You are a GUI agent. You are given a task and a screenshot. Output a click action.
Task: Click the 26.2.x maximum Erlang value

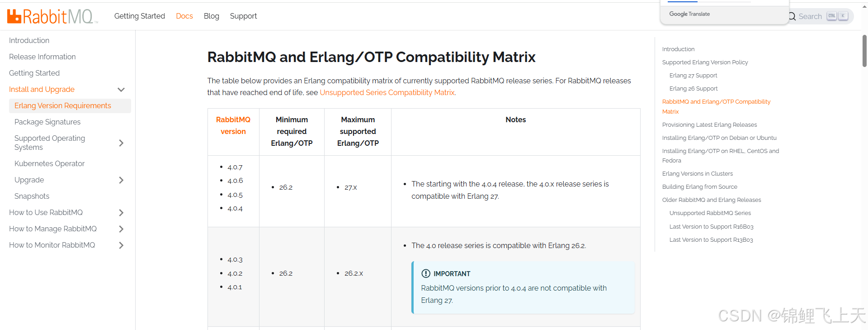(x=354, y=273)
